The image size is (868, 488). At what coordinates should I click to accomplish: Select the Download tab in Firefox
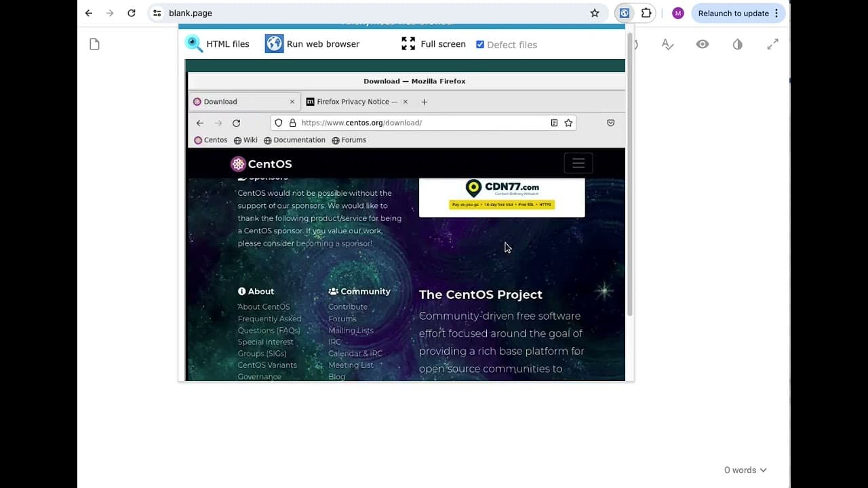(x=244, y=102)
